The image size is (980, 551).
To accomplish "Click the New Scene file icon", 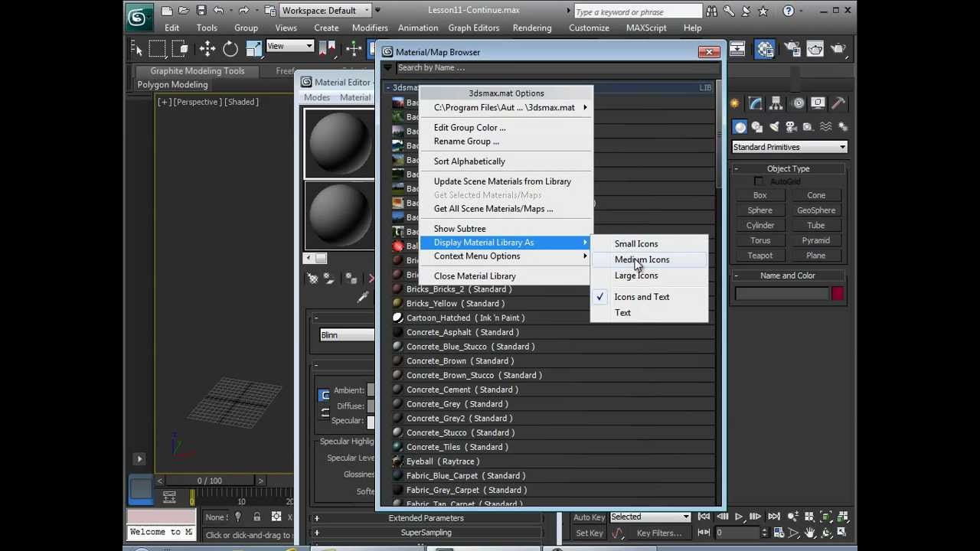I will 166,11.
